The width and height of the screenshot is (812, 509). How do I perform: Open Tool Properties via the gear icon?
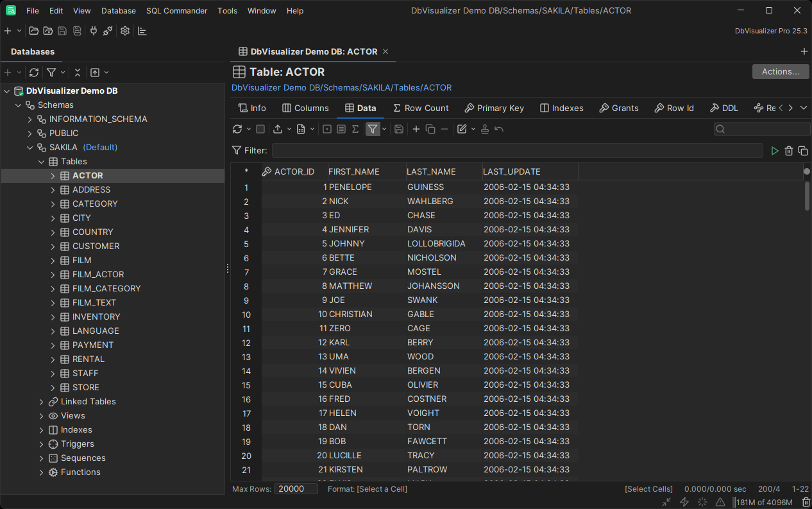click(x=125, y=31)
